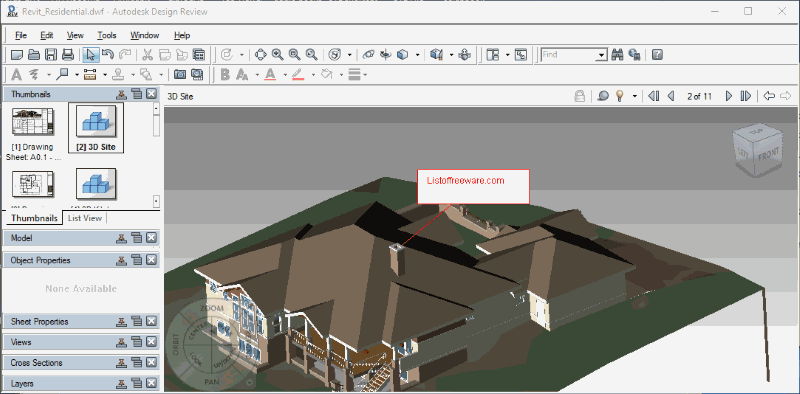
Task: Click the Print icon
Action: click(68, 55)
